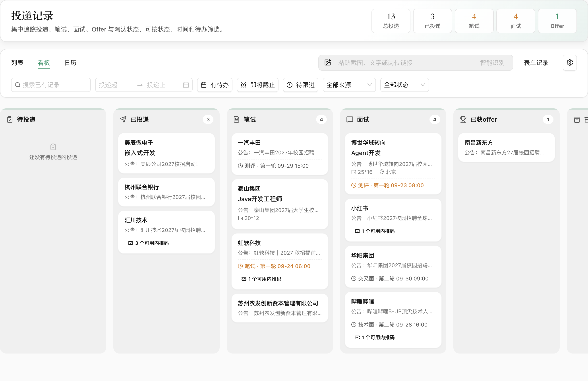Switch to the 日历 view tab
Viewport: 588px width, 381px height.
(x=70, y=63)
